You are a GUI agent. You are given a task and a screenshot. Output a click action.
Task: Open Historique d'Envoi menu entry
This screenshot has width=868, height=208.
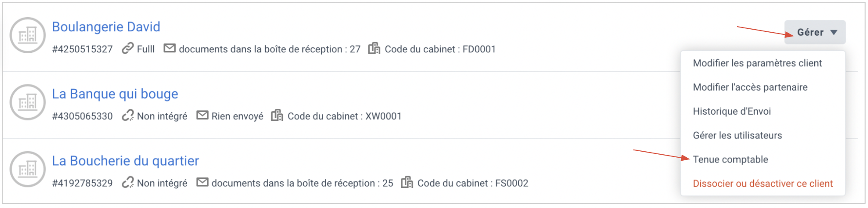pyautogui.click(x=732, y=111)
